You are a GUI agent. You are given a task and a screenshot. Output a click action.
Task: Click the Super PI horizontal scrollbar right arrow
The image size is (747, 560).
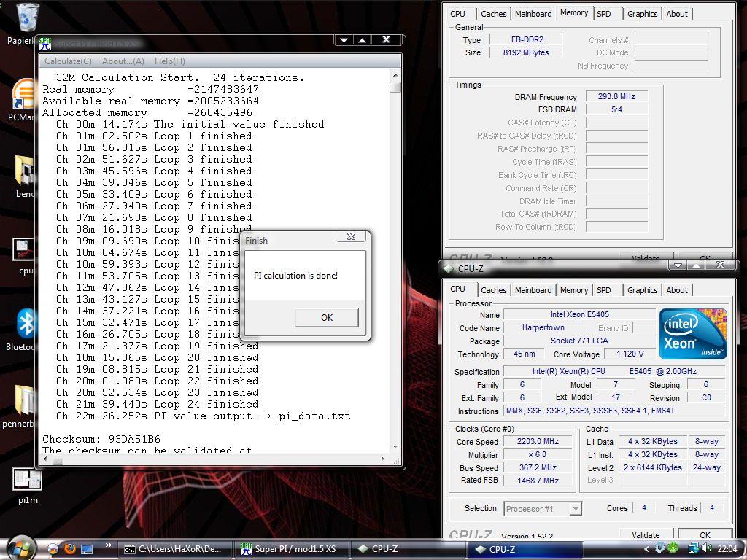pyautogui.click(x=382, y=459)
